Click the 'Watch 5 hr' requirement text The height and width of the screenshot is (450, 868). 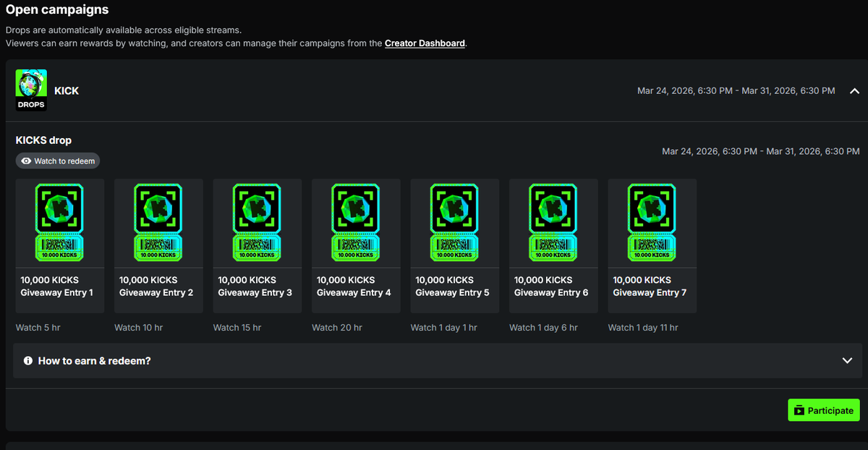coord(38,328)
